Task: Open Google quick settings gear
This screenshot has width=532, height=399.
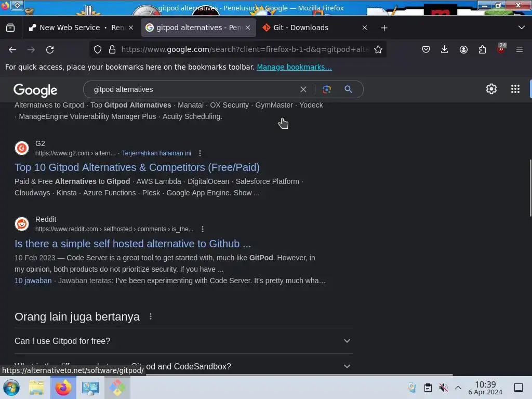Action: coord(491,89)
